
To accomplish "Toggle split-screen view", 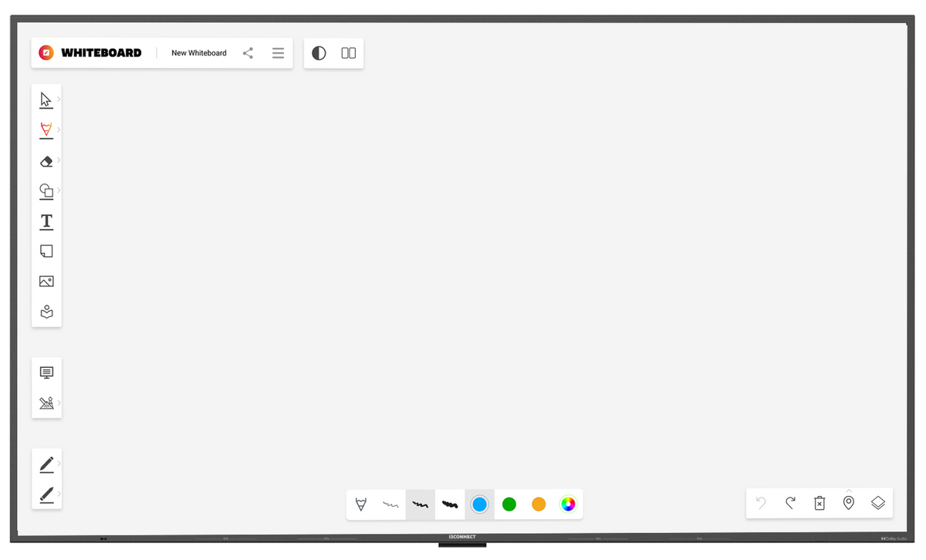I will click(349, 53).
